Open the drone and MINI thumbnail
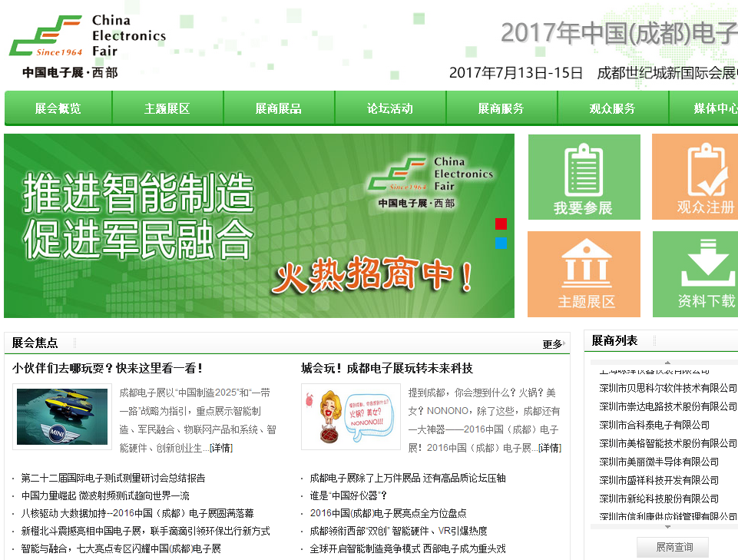This screenshot has width=738, height=560. click(x=62, y=416)
